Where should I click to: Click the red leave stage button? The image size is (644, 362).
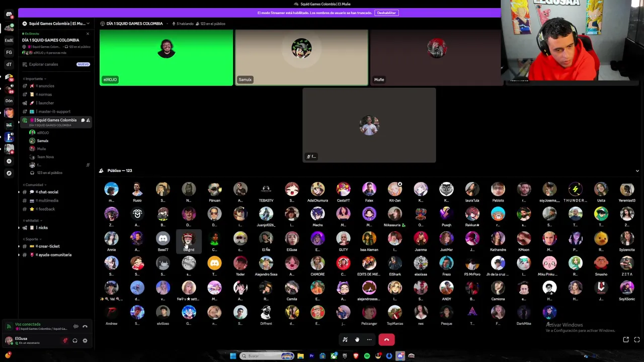point(386,340)
